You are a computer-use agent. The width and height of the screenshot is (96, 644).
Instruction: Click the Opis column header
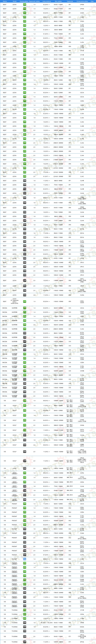pos(92,1)
